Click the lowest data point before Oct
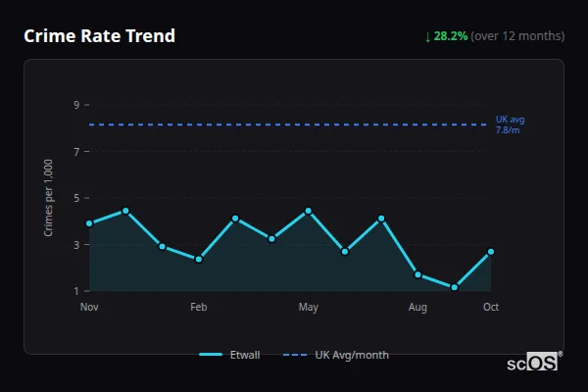This screenshot has height=392, width=588. click(455, 287)
